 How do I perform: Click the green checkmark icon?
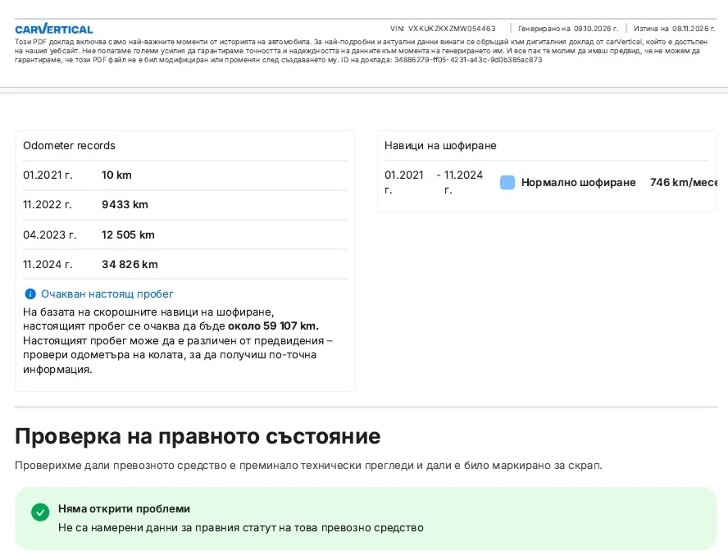pyautogui.click(x=40, y=512)
